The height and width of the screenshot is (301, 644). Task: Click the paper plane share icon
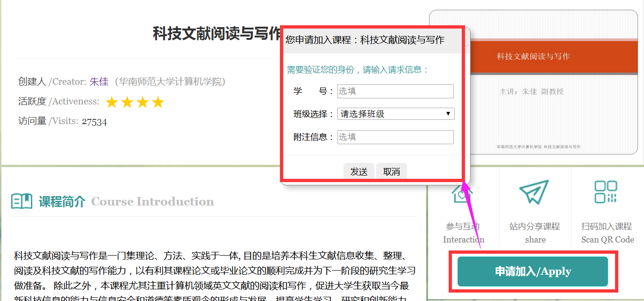tap(535, 192)
